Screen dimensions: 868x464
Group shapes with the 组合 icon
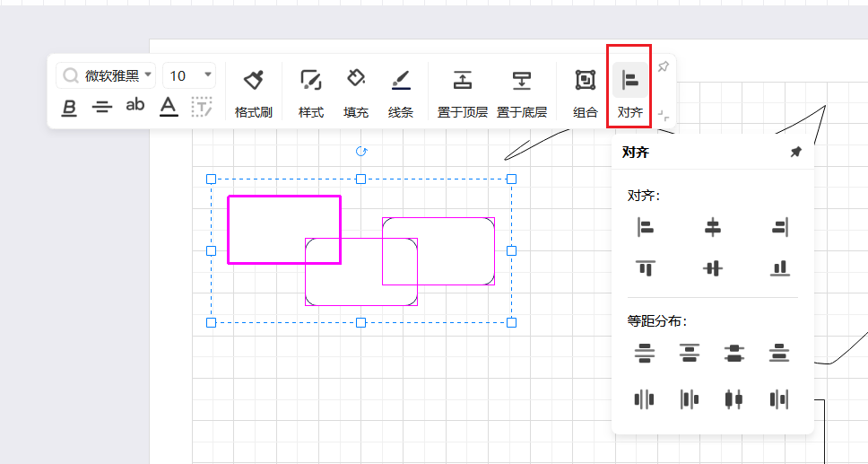(585, 81)
